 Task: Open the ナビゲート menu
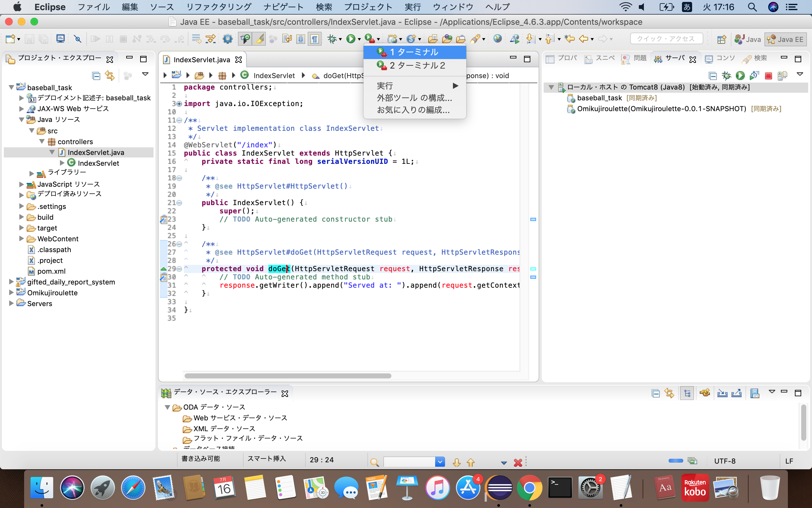click(x=284, y=7)
